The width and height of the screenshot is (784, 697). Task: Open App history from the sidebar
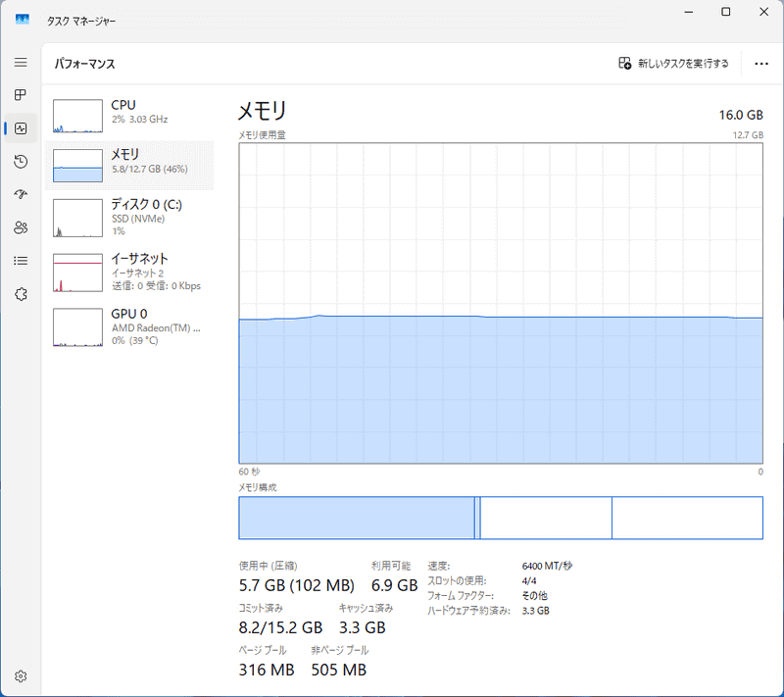pyautogui.click(x=21, y=161)
